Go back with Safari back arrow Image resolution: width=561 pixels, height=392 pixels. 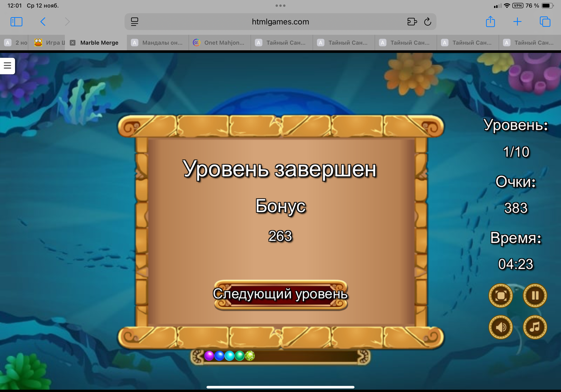click(43, 22)
